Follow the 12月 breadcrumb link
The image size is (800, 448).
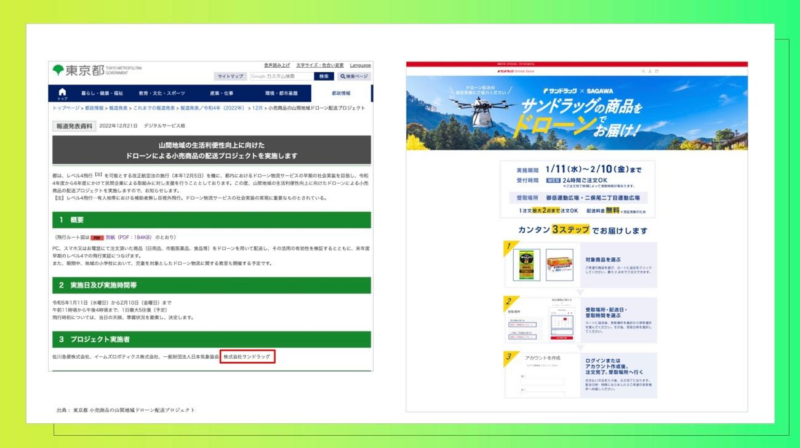[257, 108]
